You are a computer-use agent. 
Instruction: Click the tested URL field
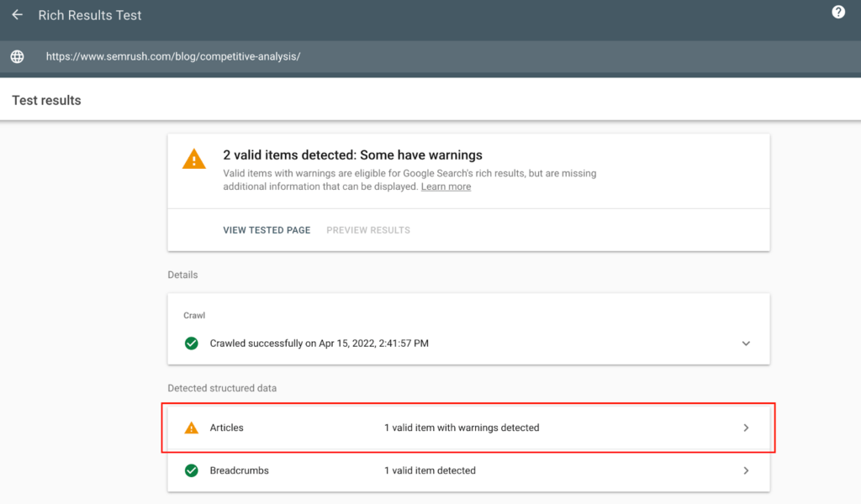(173, 56)
